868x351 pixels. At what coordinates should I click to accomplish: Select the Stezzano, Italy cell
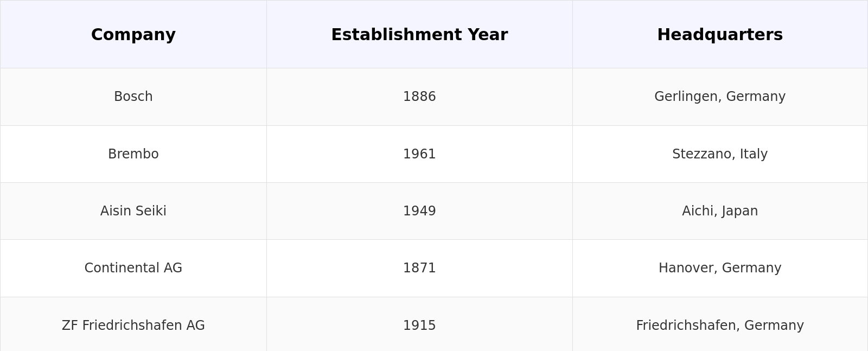[720, 154]
